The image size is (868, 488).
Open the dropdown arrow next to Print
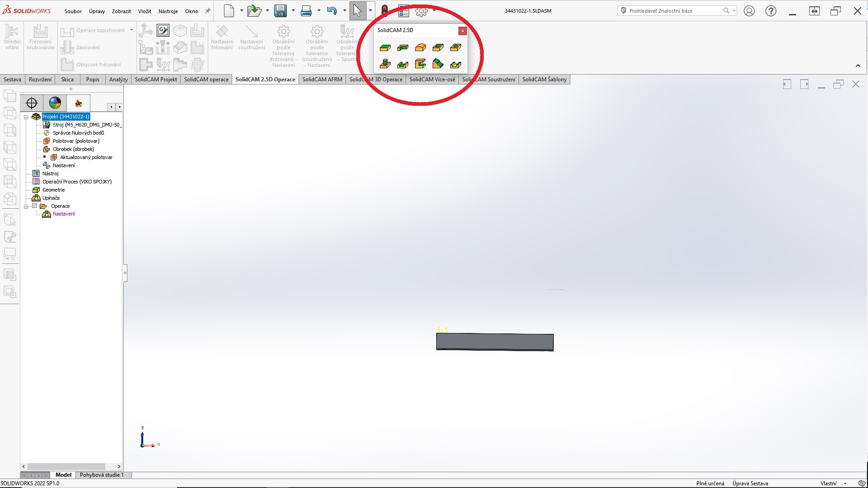tap(319, 11)
